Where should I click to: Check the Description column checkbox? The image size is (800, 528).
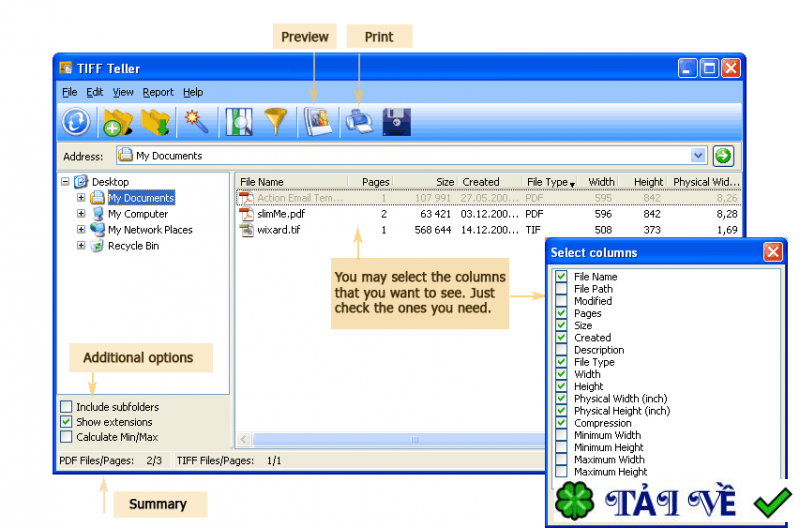point(561,349)
